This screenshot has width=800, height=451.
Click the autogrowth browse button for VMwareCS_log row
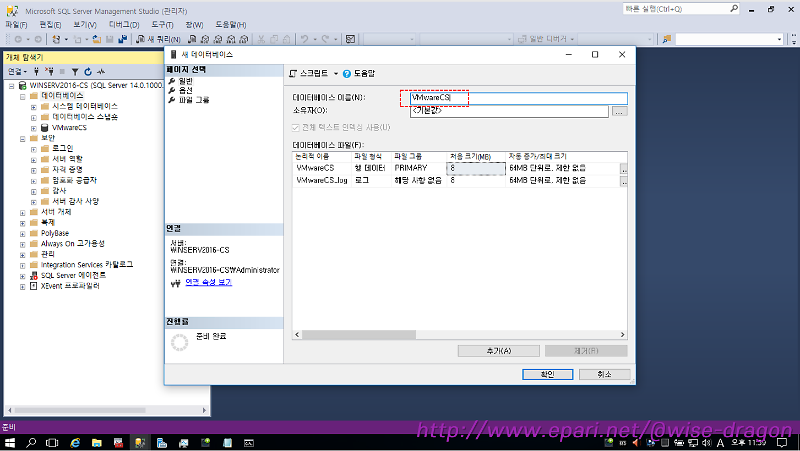point(623,181)
